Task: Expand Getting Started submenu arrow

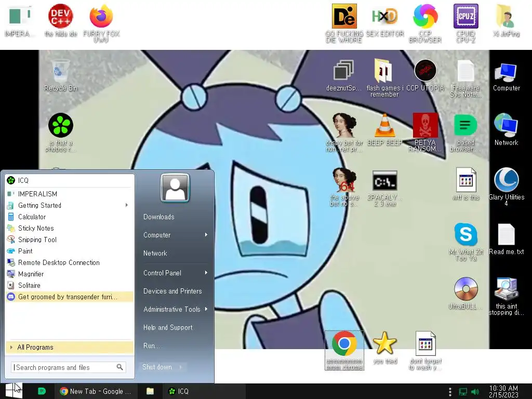Action: click(x=127, y=205)
